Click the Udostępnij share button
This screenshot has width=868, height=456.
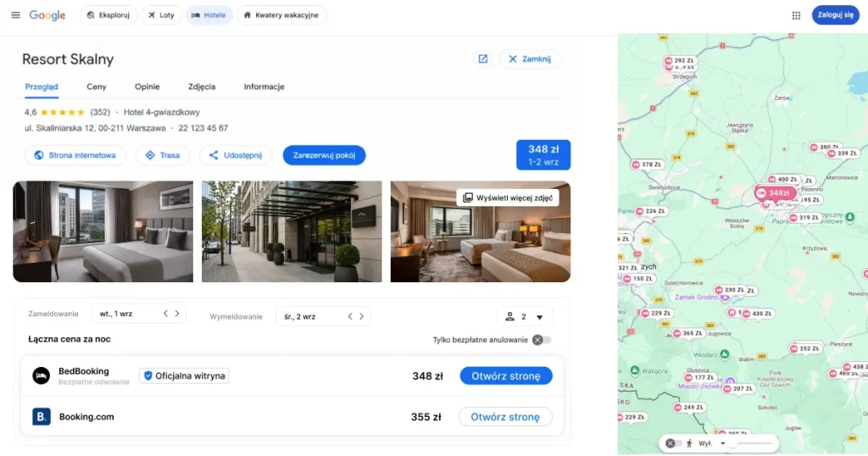point(236,155)
